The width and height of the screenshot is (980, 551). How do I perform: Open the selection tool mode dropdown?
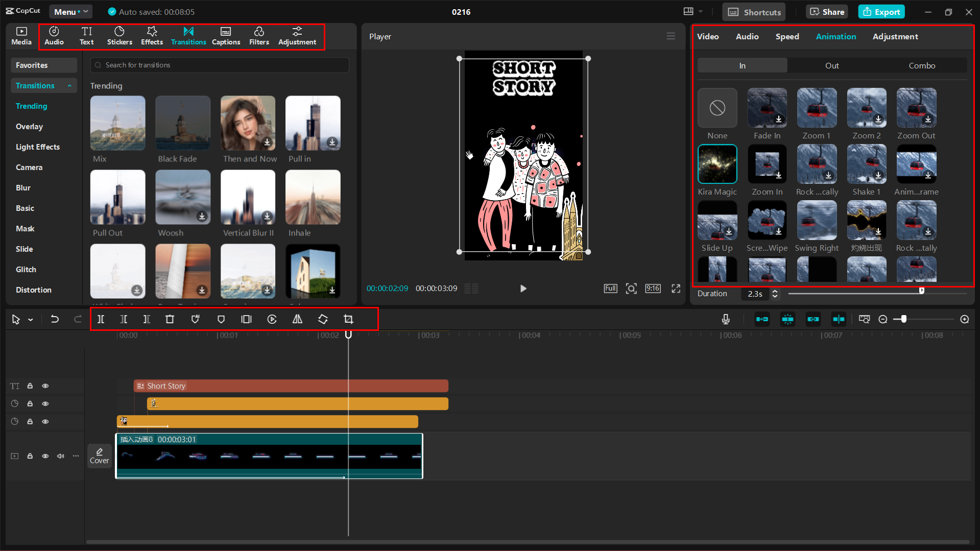tap(31, 320)
